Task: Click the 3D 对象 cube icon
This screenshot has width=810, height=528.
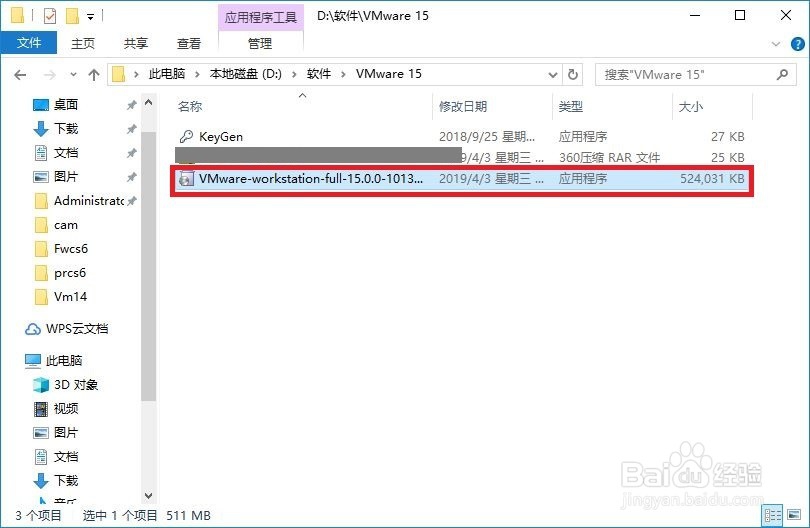Action: pos(41,385)
